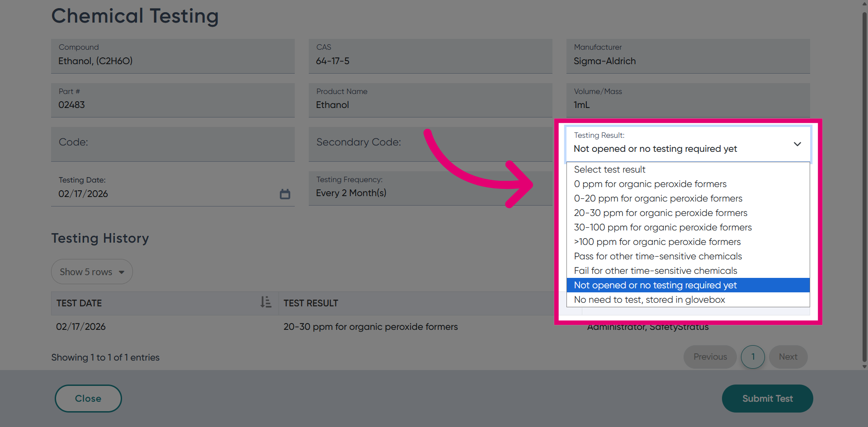Expand the Testing Result dropdown chevron
Screen dimensions: 868x427
click(x=797, y=144)
